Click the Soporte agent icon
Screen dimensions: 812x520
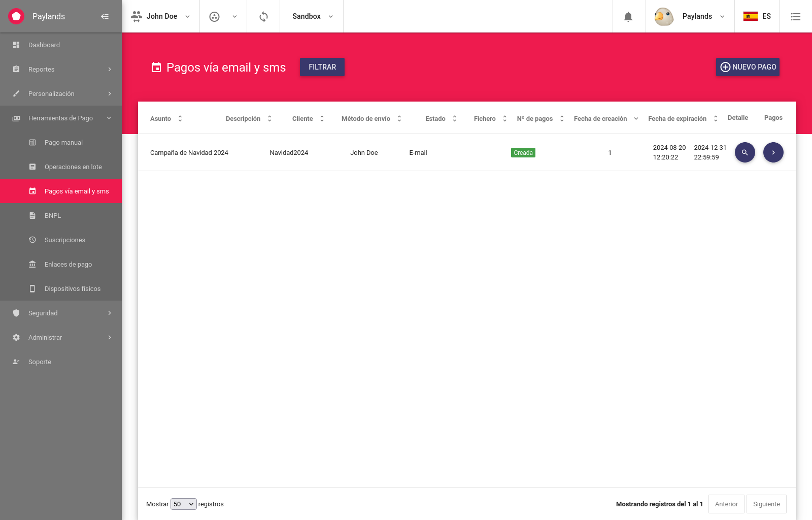tap(16, 362)
